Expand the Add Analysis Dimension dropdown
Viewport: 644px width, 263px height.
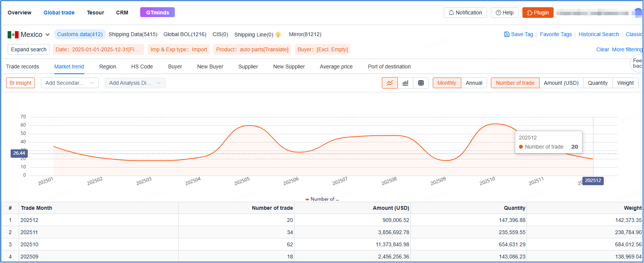point(135,83)
